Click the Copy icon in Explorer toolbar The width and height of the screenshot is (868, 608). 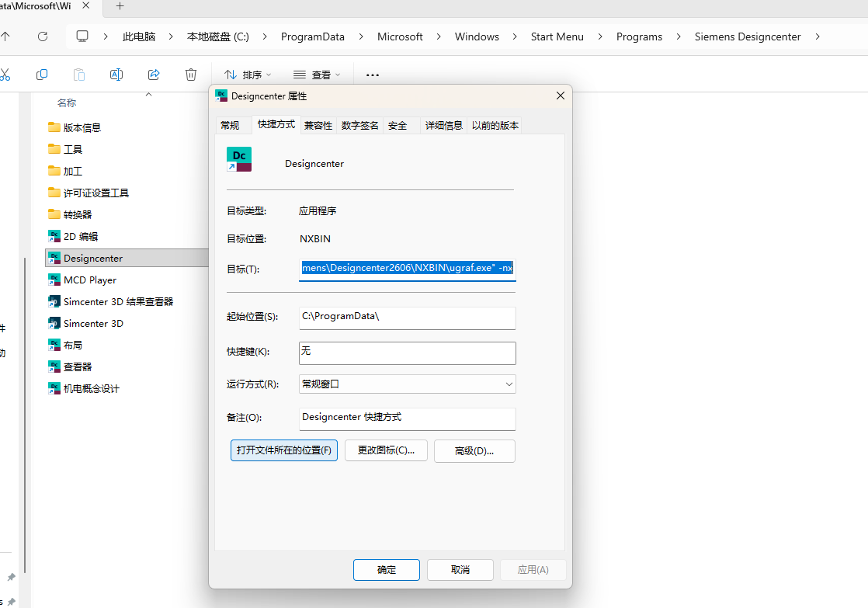[x=41, y=75]
